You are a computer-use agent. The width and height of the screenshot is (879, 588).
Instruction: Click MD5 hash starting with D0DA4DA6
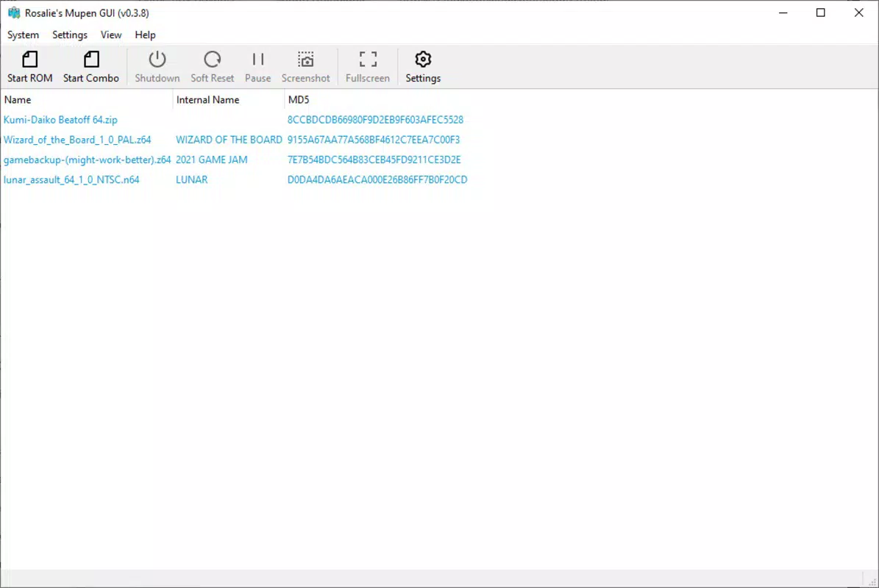[x=377, y=180]
